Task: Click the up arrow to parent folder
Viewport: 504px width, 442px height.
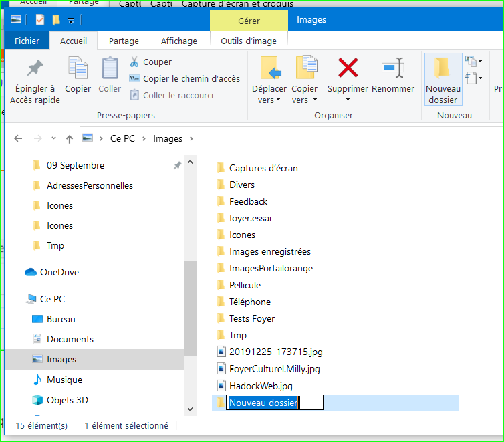Action: (x=70, y=139)
